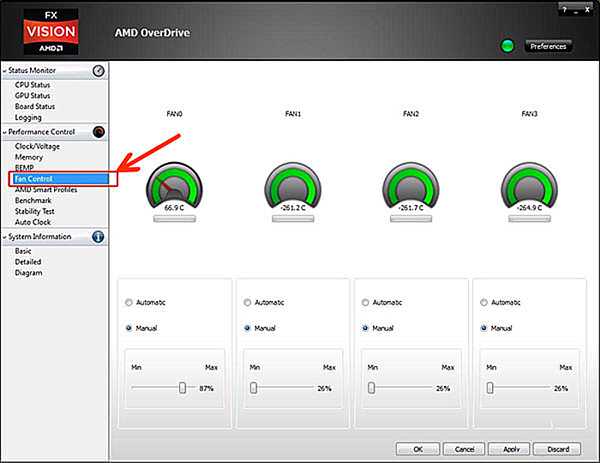This screenshot has height=463, width=600.
Task: Select Manual mode for FAN3
Action: (484, 328)
